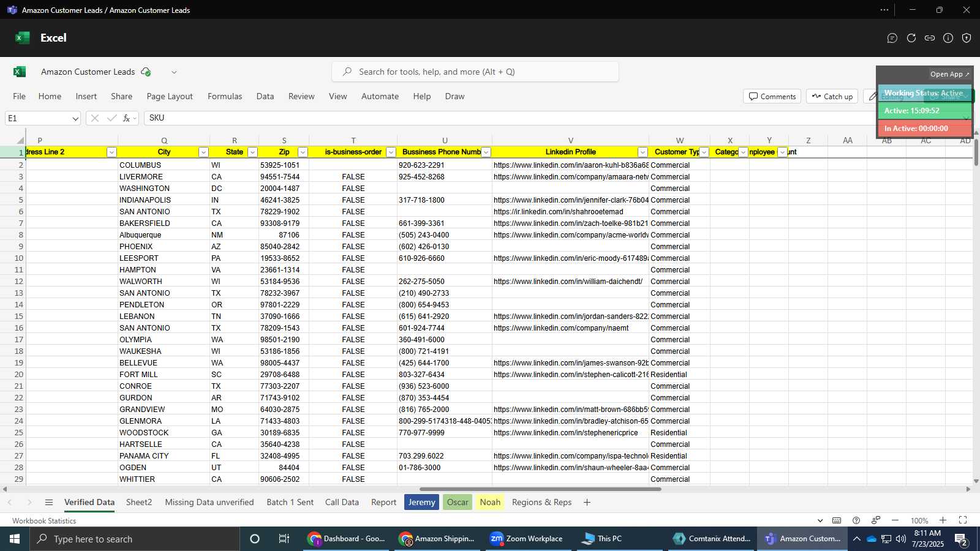Viewport: 980px width, 551px height.
Task: Click the reload tab icon
Action: [x=911, y=38]
